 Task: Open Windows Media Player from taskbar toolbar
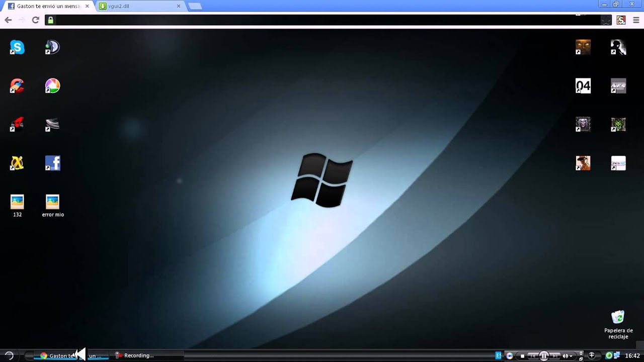510,355
